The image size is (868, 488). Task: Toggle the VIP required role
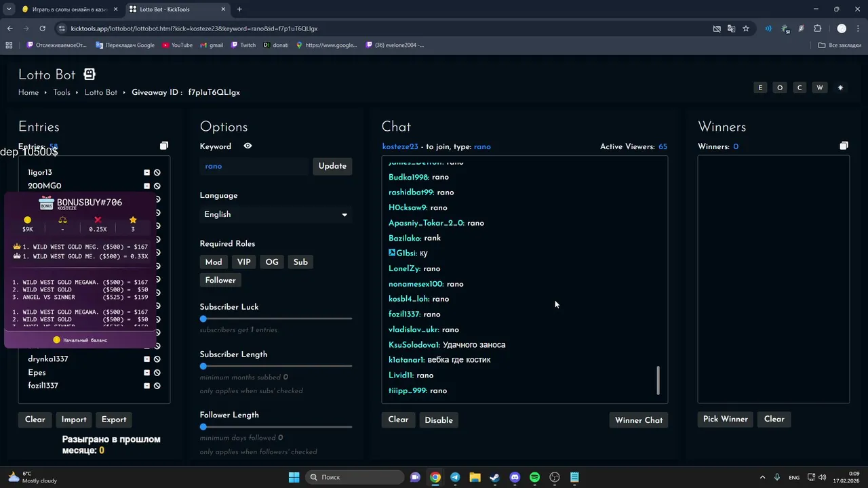click(x=243, y=262)
